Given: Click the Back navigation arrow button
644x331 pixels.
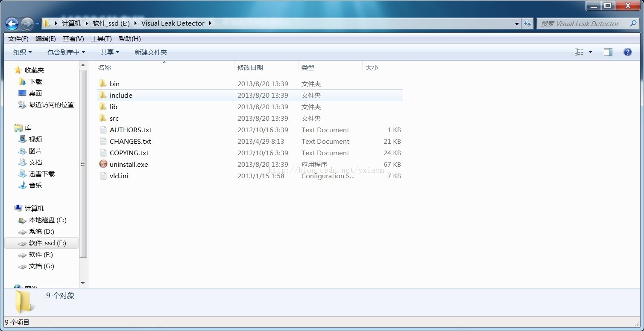Looking at the screenshot, I should point(12,23).
